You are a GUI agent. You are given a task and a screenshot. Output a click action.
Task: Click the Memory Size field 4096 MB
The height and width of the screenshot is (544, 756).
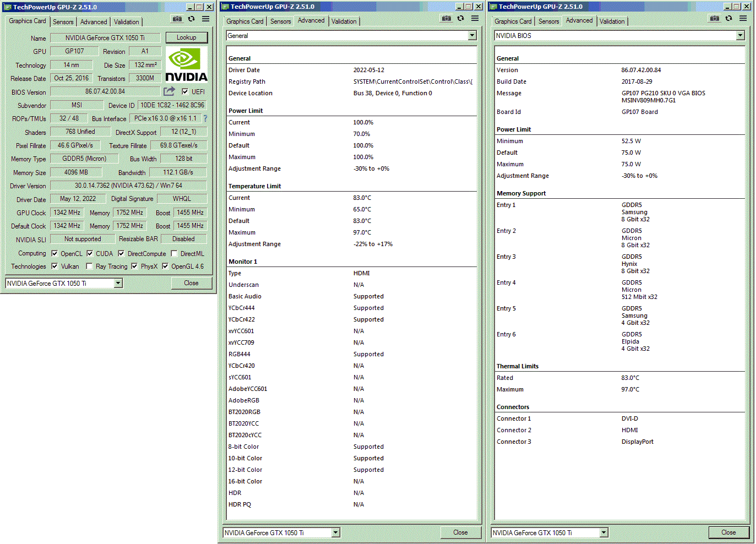coord(76,172)
